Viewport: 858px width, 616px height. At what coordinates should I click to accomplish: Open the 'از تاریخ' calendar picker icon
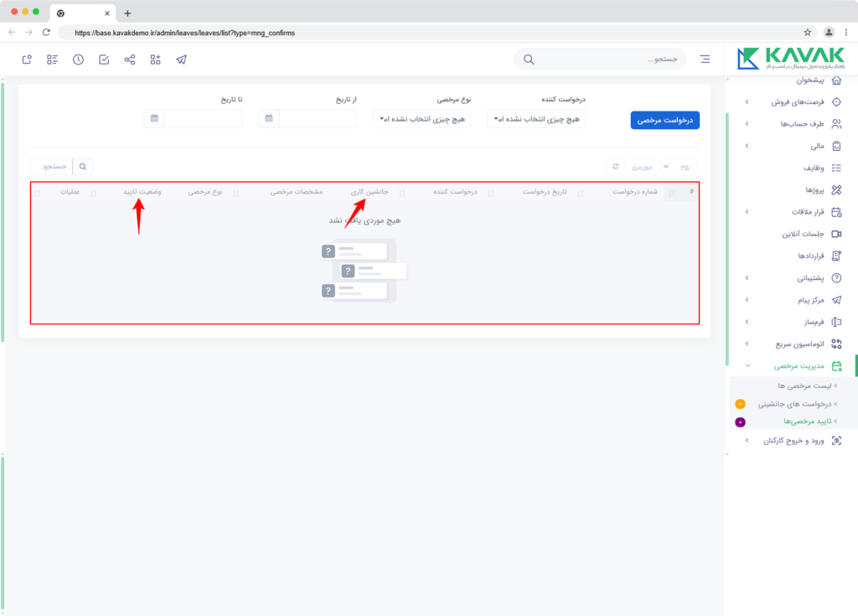[269, 118]
